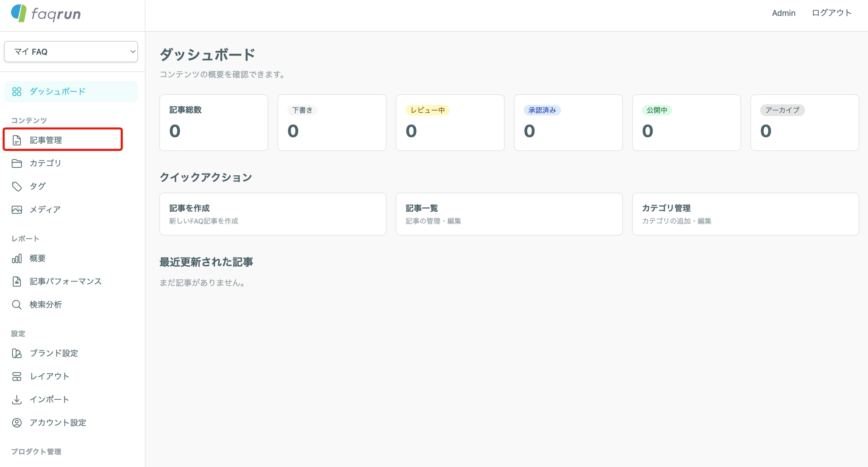This screenshot has width=868, height=467.
Task: Open タグ in the sidebar
Action: [71, 186]
